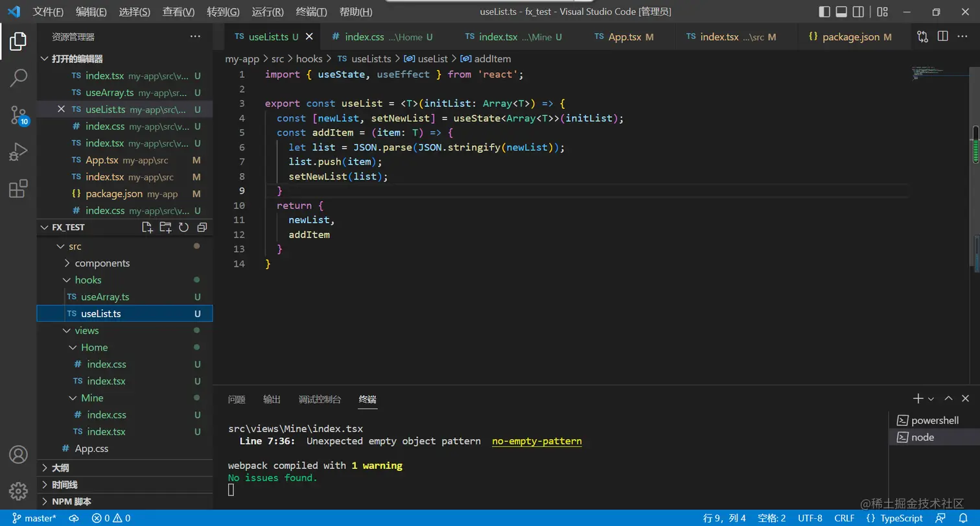Open the 查看(V) menu

pyautogui.click(x=178, y=12)
